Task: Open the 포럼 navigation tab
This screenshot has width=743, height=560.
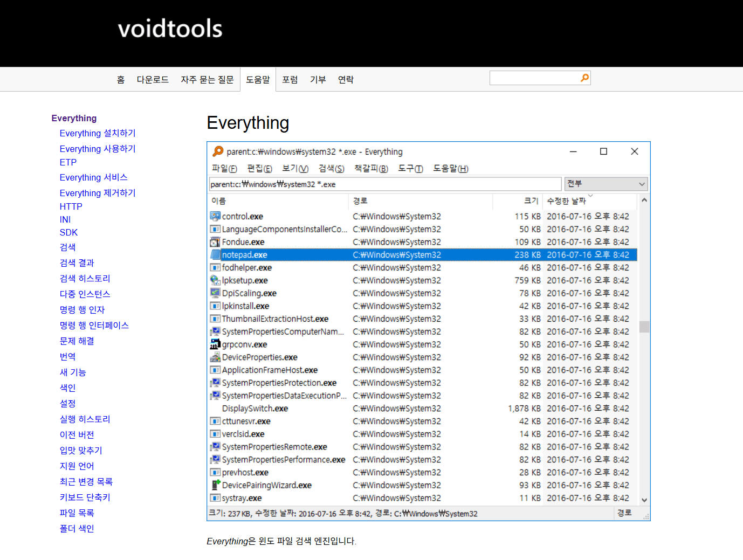Action: click(290, 80)
